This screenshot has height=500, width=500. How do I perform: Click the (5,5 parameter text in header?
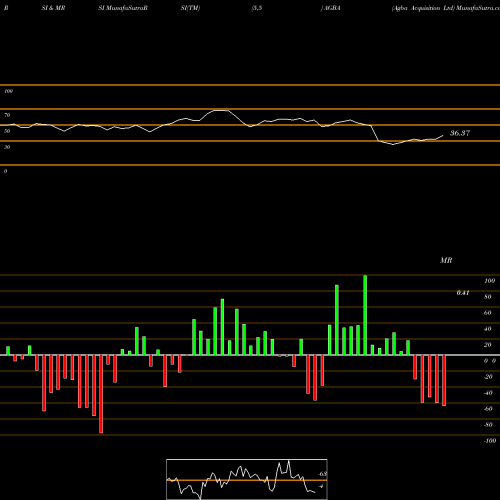click(x=257, y=8)
